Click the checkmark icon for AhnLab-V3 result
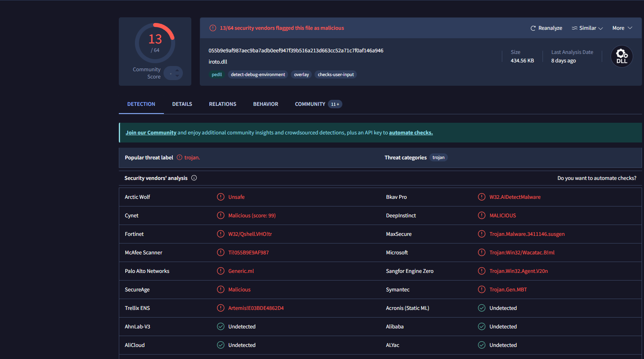Viewport: 644px width, 359px height. [220, 326]
